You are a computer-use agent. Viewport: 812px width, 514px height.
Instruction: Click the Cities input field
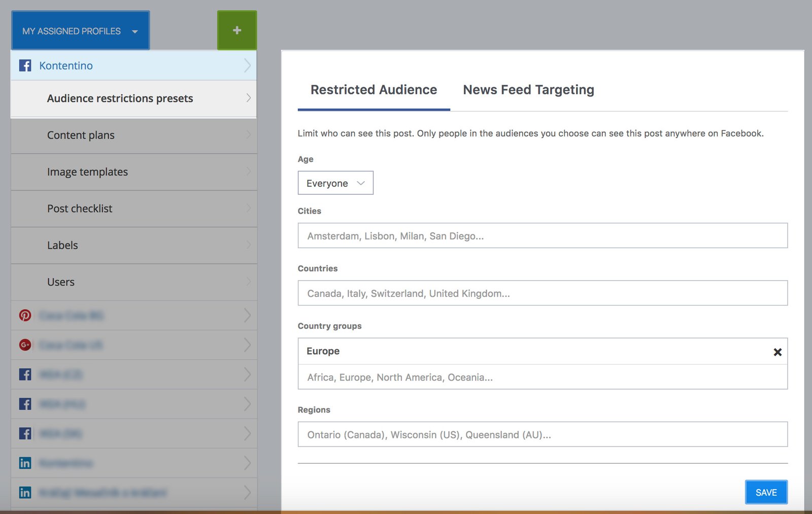(542, 236)
